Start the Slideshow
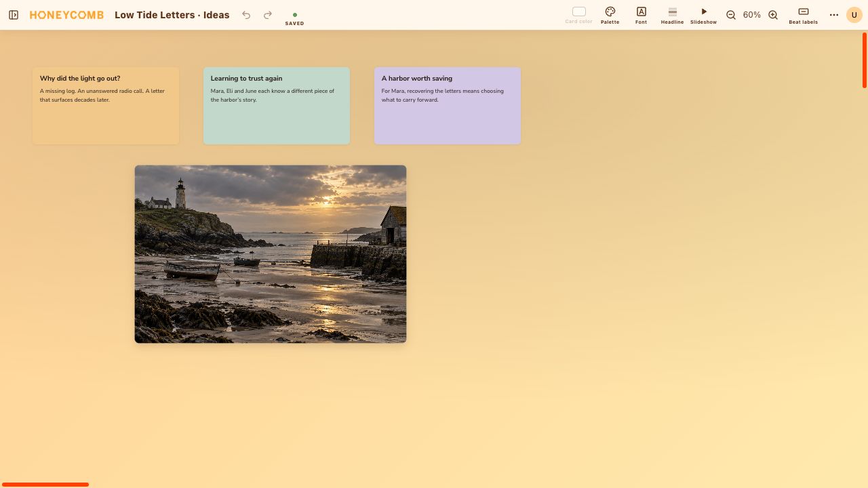 [x=703, y=15]
